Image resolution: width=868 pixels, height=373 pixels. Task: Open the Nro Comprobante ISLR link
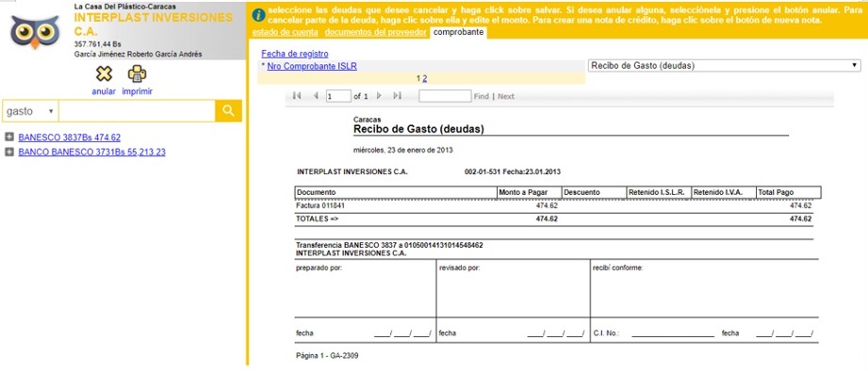tap(312, 67)
